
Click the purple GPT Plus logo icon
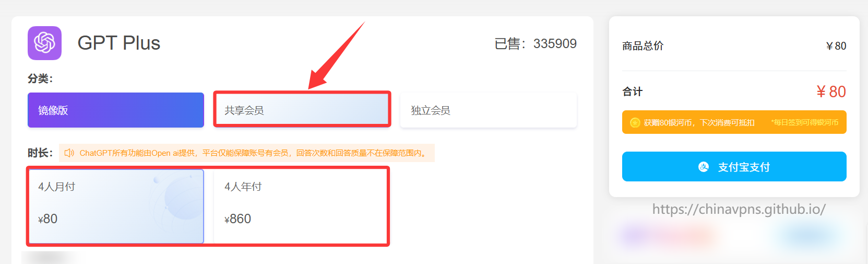tap(44, 43)
